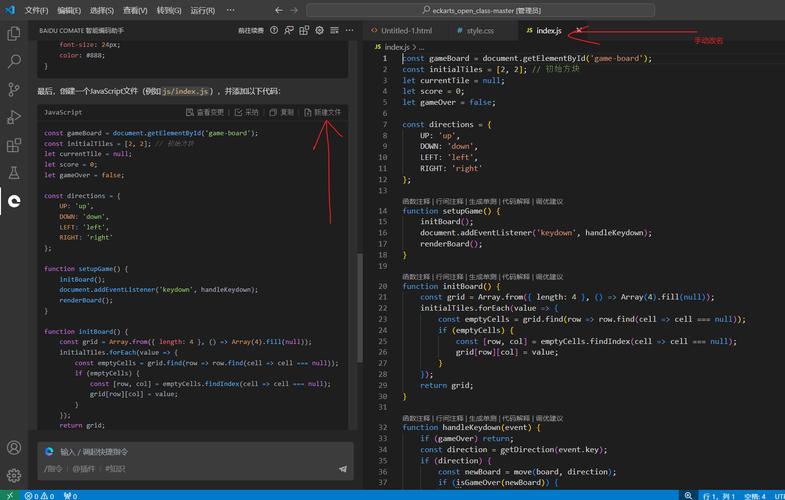Open the Run and Debug view
This screenshot has height=500, width=785.
(x=14, y=117)
